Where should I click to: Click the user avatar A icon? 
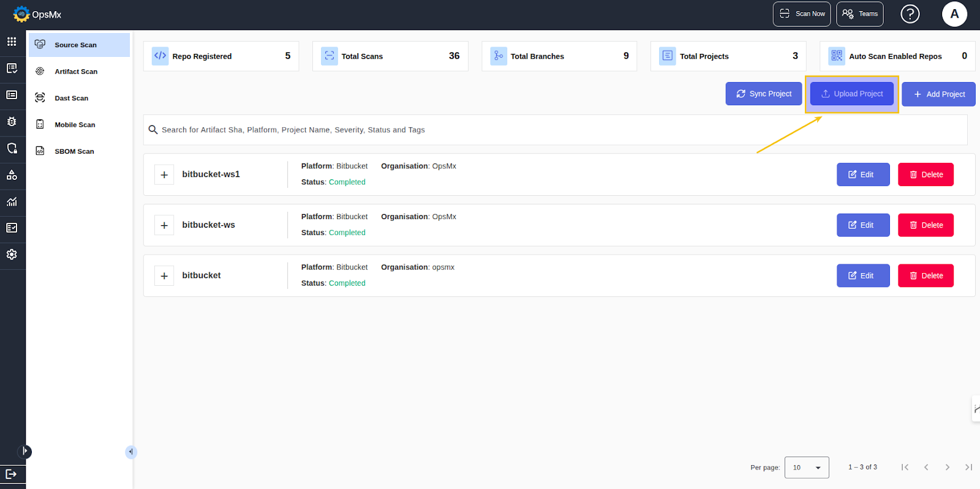pos(954,14)
